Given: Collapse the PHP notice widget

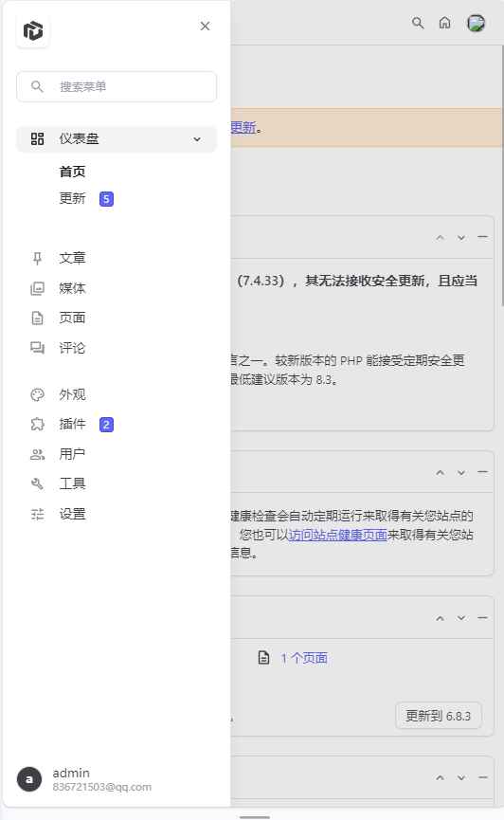Looking at the screenshot, I should 482,237.
